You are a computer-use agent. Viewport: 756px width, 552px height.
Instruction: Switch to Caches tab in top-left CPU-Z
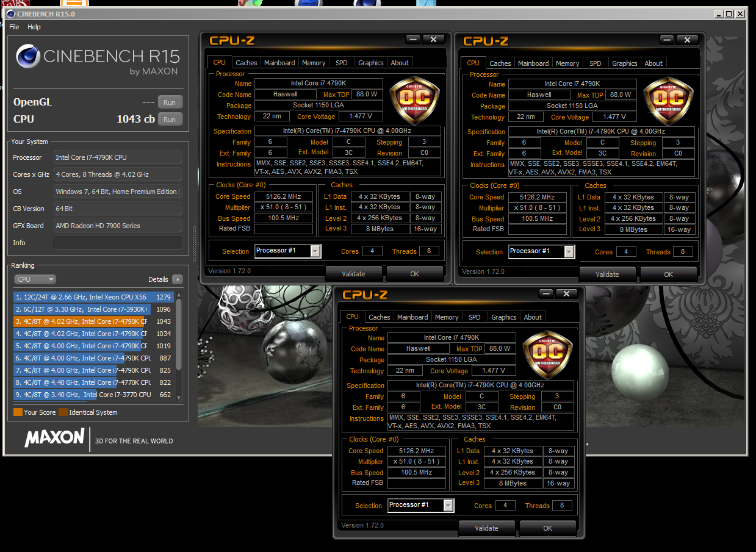coord(247,63)
